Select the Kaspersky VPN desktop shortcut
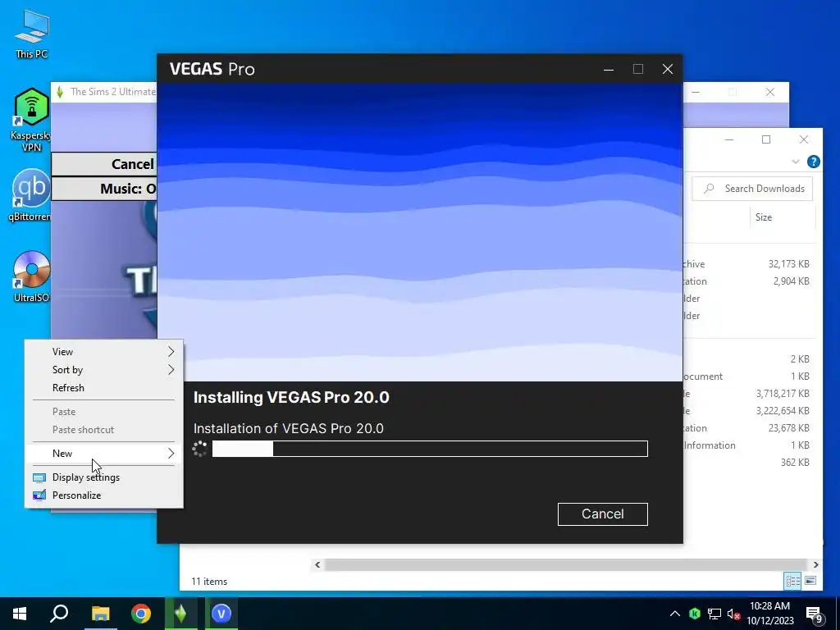The width and height of the screenshot is (840, 630). pyautogui.click(x=32, y=120)
